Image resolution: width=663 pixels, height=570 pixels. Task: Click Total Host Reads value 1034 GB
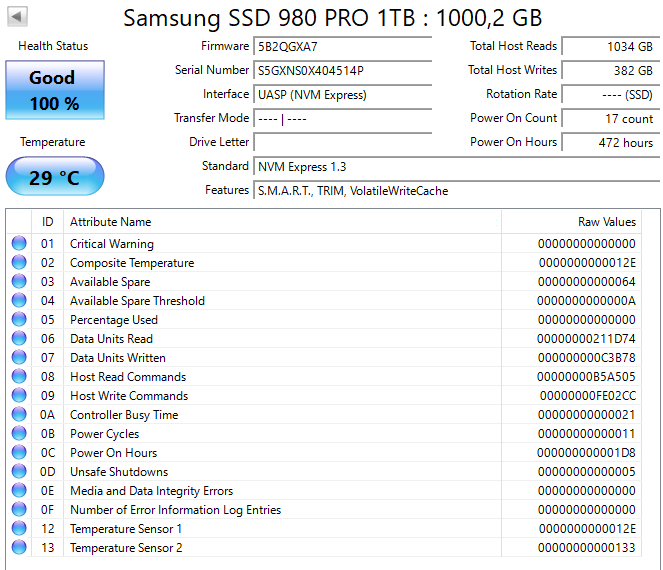tap(611, 46)
